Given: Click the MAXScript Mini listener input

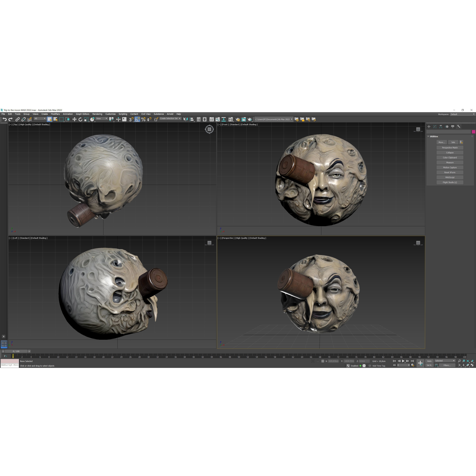Looking at the screenshot, I should pos(10,365).
